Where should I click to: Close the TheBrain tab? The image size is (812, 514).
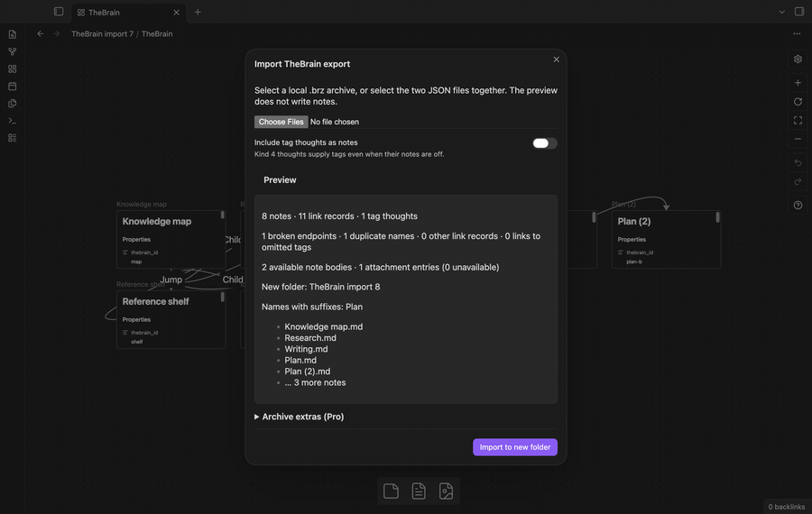[x=176, y=13]
